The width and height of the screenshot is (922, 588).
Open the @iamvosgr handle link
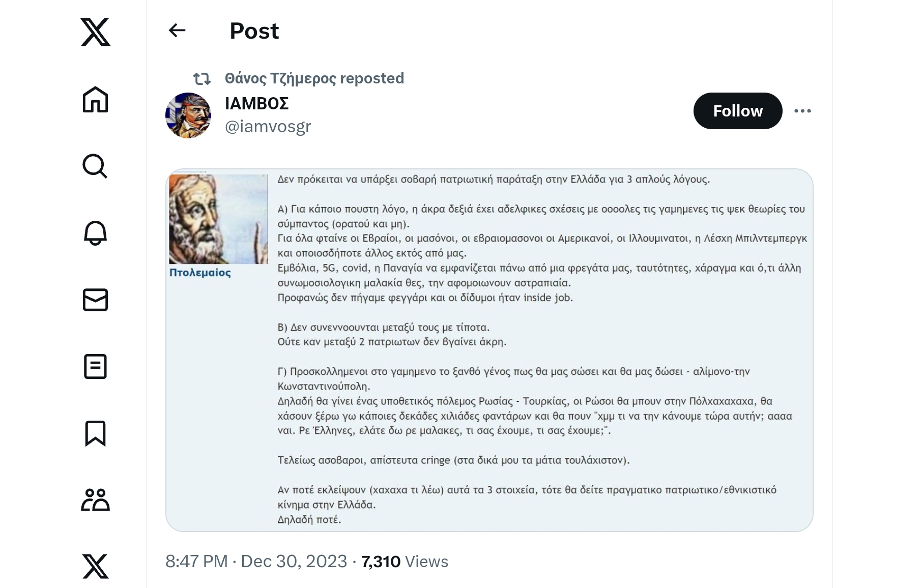click(x=268, y=126)
